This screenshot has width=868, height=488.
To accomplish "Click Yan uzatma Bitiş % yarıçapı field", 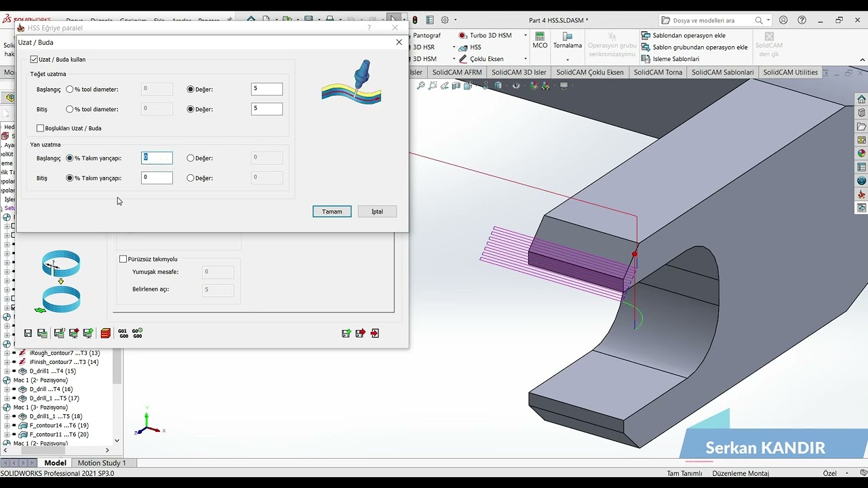I will click(x=157, y=178).
